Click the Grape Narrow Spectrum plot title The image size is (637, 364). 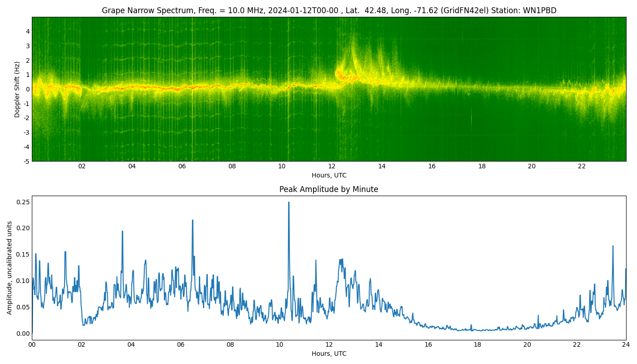(x=329, y=10)
